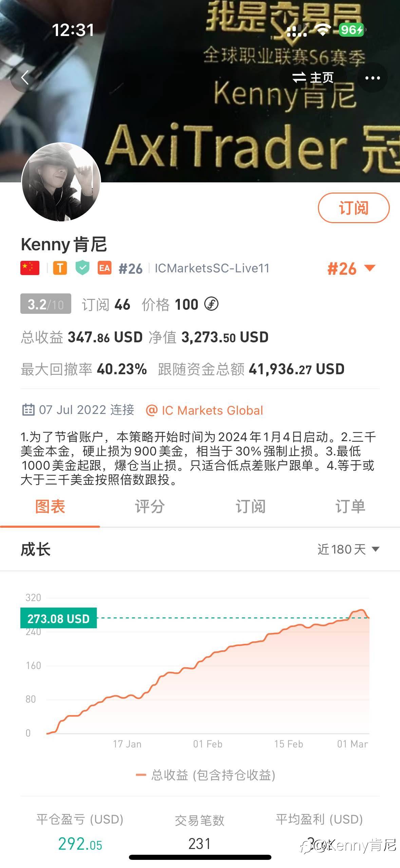Image resolution: width=400 pixels, height=868 pixels.
Task: Tap the calendar icon beside connection date
Action: click(x=28, y=410)
